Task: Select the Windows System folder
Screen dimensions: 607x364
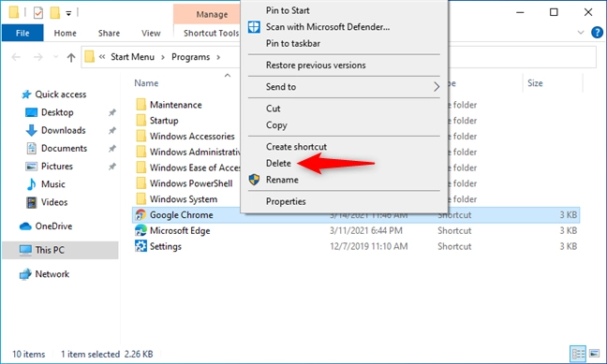Action: pos(183,199)
